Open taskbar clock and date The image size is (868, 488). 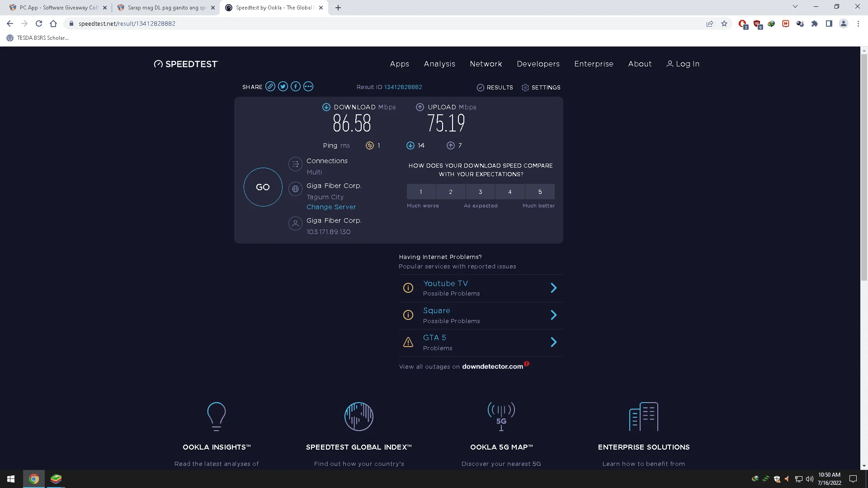coord(830,479)
